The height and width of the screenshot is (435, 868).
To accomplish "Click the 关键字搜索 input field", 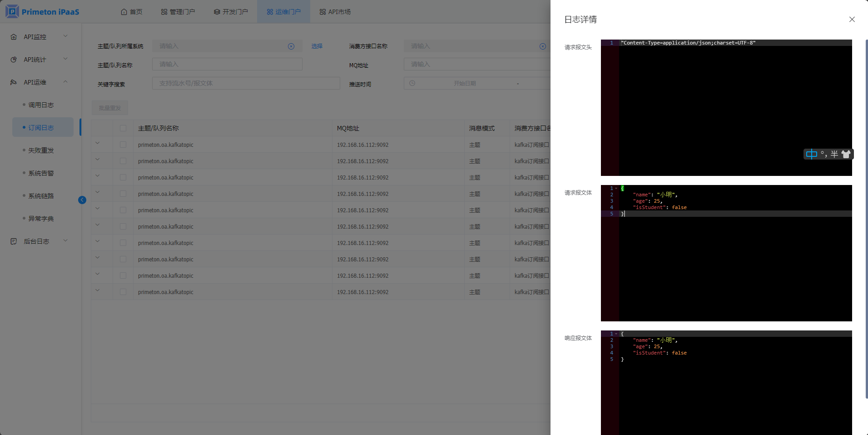I will [246, 83].
